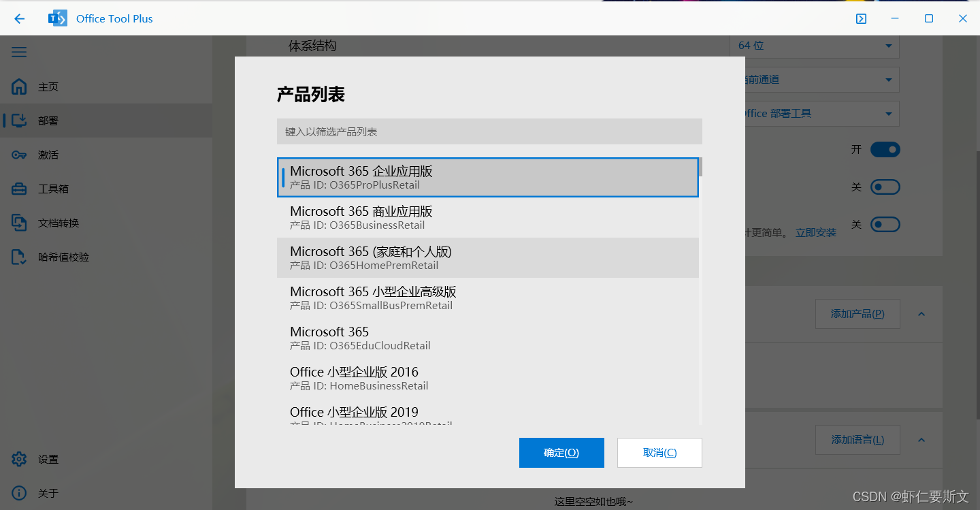This screenshot has height=510, width=980.
Task: Click the 取消(C) button
Action: click(x=659, y=453)
